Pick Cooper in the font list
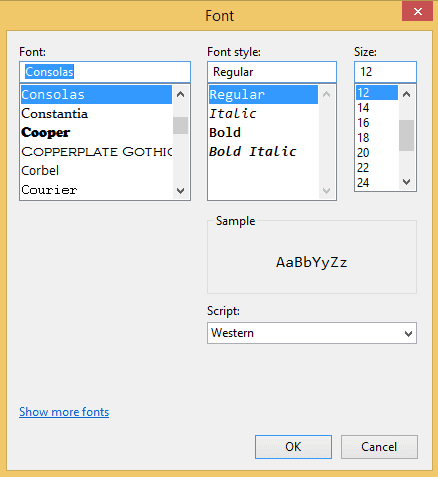 (96, 133)
